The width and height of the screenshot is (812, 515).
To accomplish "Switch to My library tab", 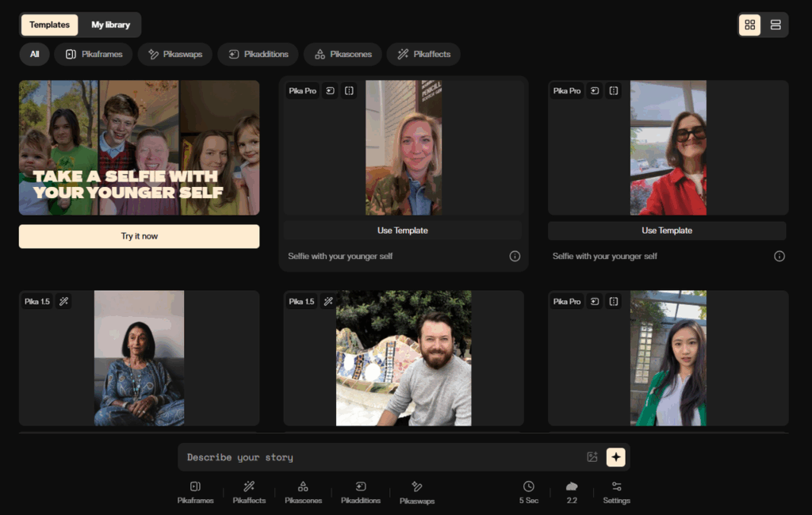I will pos(110,25).
